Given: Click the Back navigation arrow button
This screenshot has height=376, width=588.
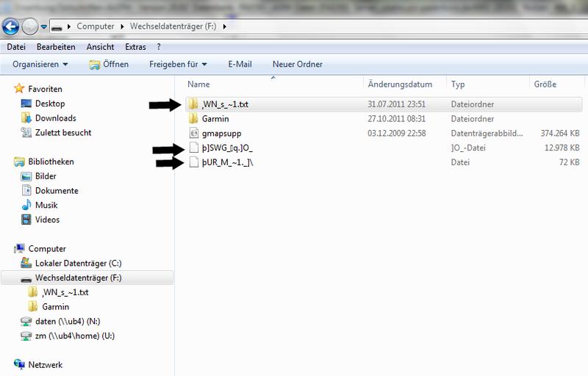Looking at the screenshot, I should [10, 27].
